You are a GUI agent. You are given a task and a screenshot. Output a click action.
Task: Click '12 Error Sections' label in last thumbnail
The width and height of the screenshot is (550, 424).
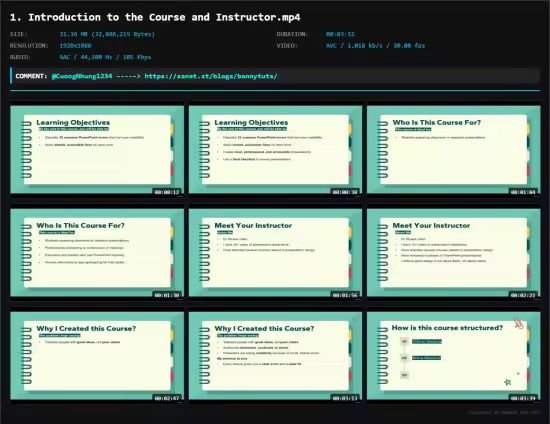pyautogui.click(x=427, y=341)
